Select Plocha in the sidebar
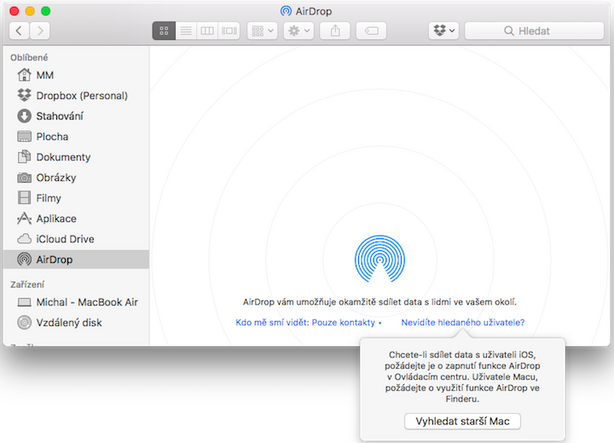 click(76, 136)
